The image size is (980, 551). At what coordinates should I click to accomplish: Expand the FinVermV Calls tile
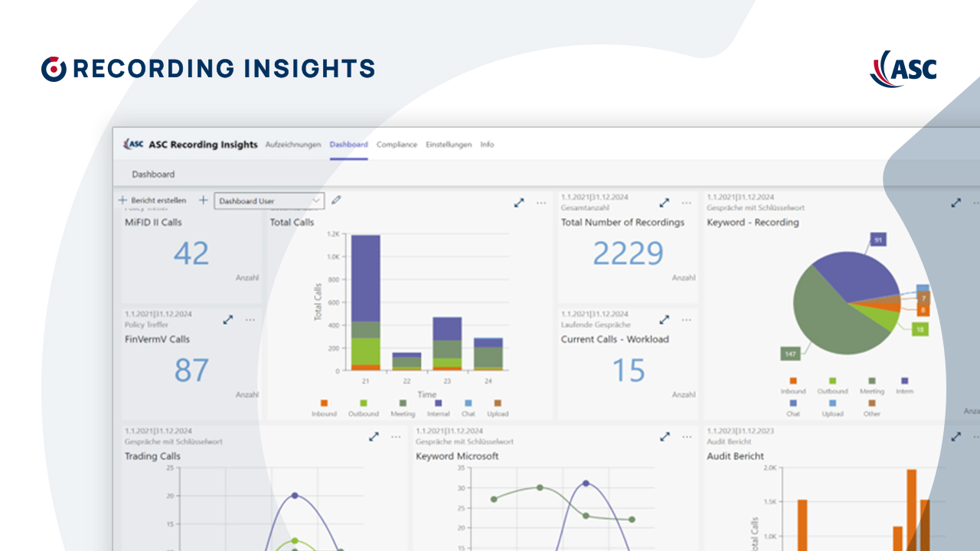227,319
